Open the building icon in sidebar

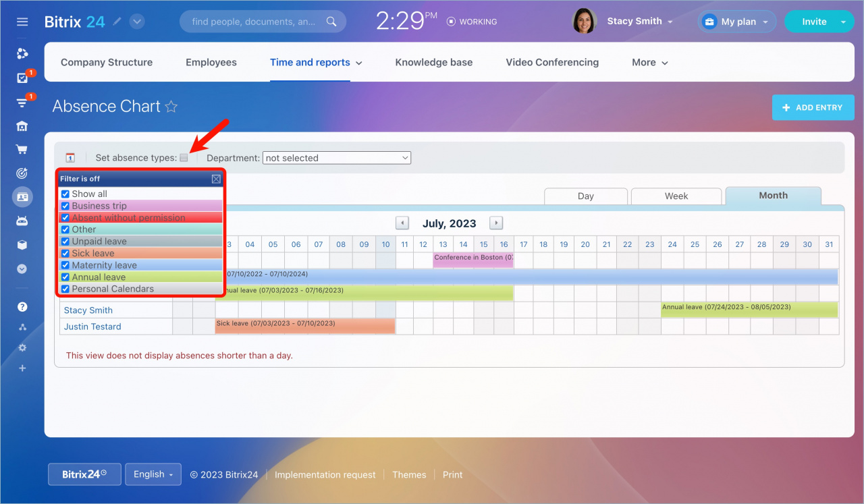[x=22, y=126]
